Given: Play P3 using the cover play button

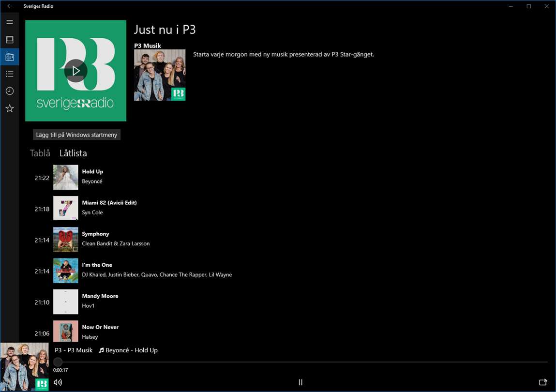Looking at the screenshot, I should coord(75,71).
